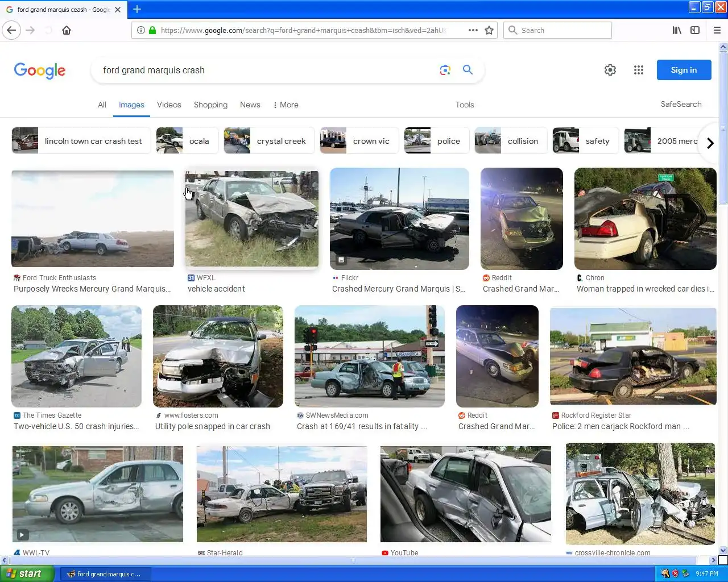The image size is (728, 582).
Task: Click the taskbar clock showing 9:47 PM
Action: pos(707,573)
